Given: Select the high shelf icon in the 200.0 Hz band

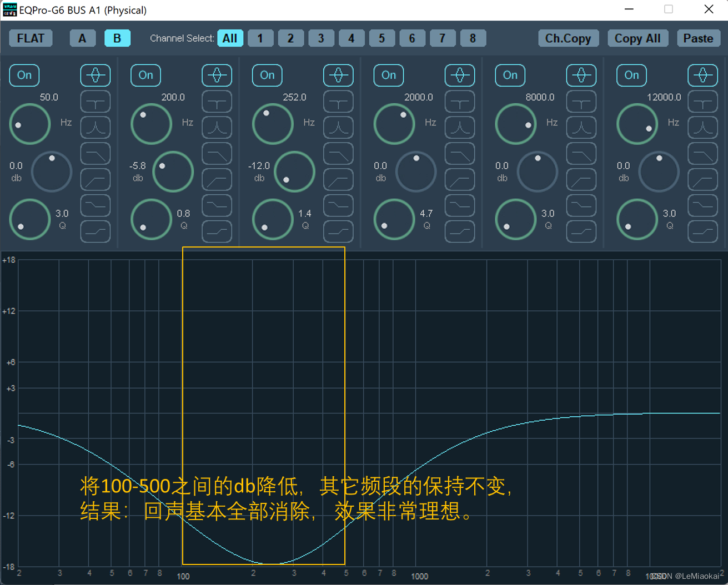Looking at the screenshot, I should coord(217,231).
